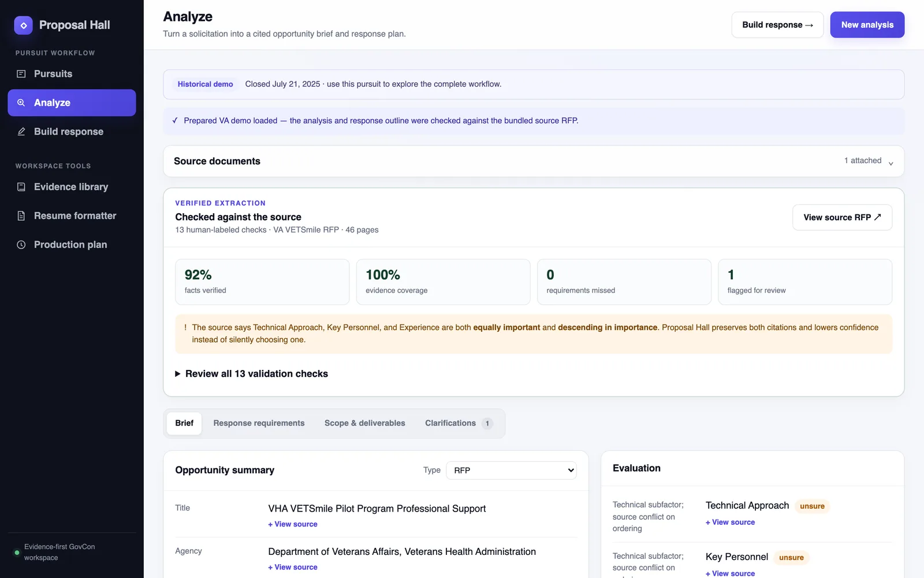Click the 1 flagged for review card
The height and width of the screenshot is (578, 924).
tap(805, 282)
